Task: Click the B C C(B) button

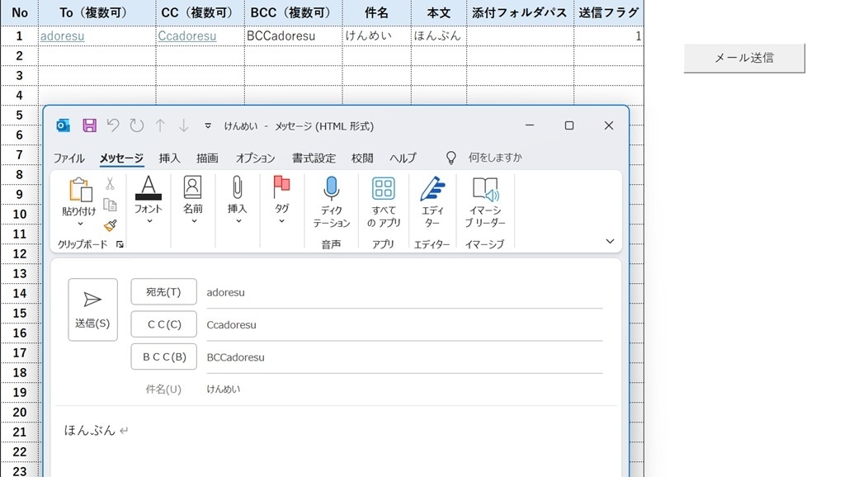Action: [x=164, y=357]
